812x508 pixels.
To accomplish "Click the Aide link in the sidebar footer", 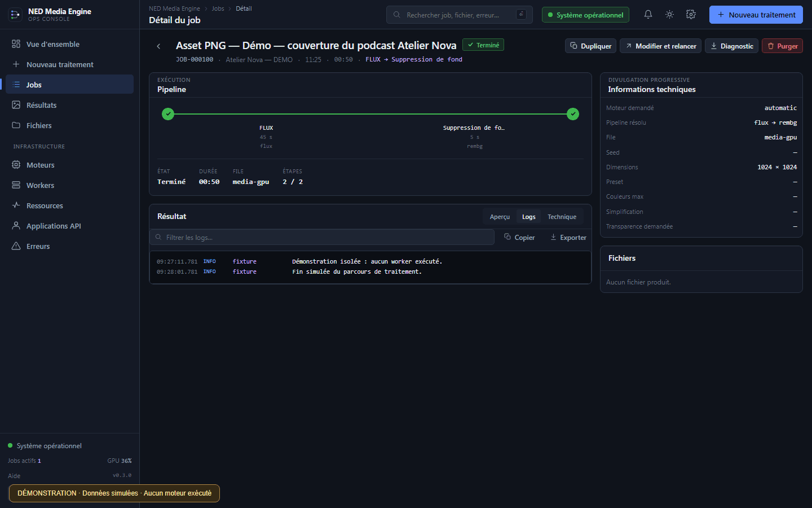I will [x=14, y=476].
